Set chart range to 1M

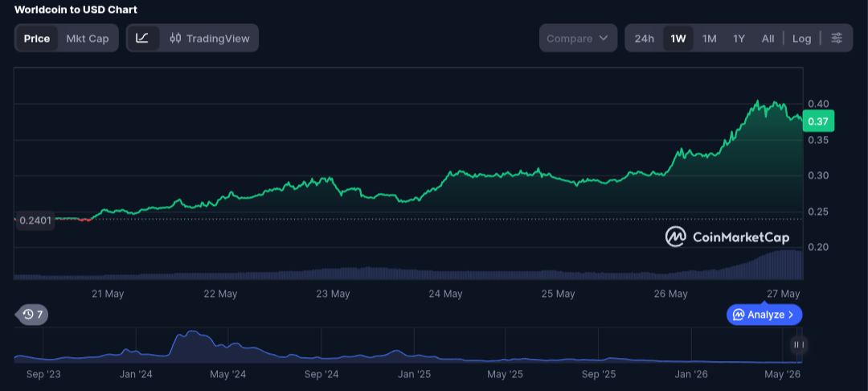pos(709,38)
